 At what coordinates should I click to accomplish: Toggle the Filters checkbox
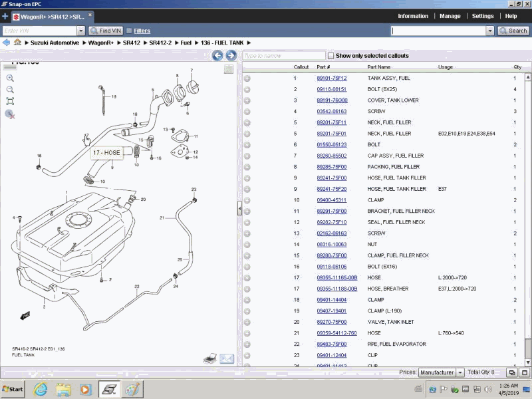129,31
